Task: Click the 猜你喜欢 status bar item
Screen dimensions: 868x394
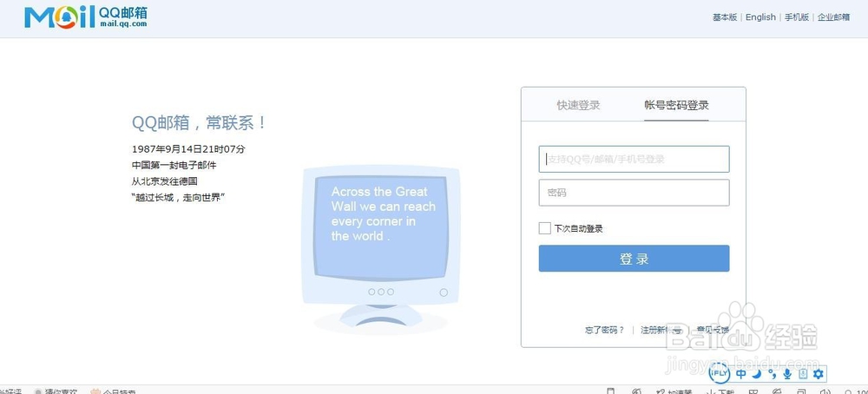Action: (x=56, y=391)
